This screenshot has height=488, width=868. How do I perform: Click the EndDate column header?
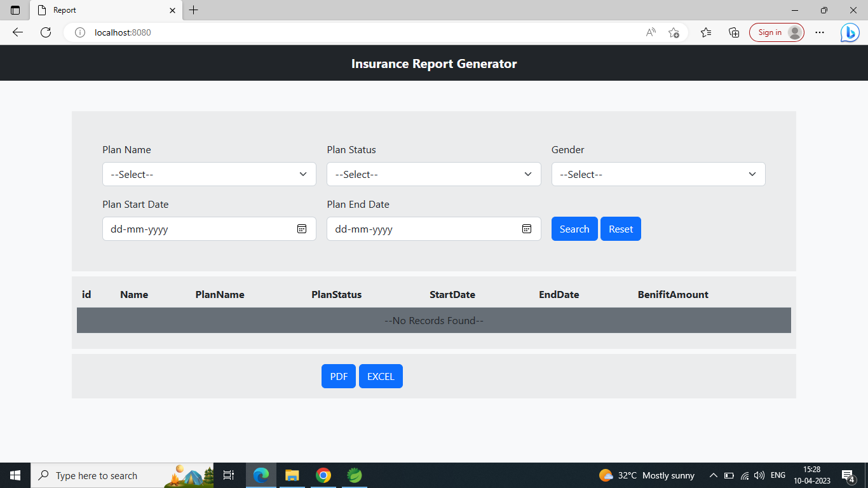(559, 294)
